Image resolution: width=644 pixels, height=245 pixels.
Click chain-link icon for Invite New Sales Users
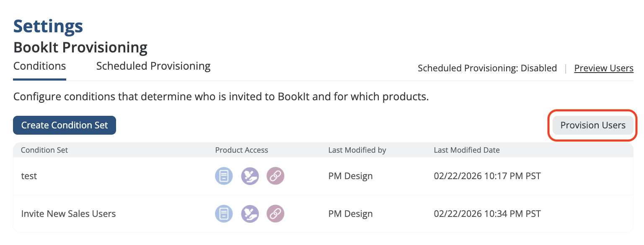[x=275, y=214]
